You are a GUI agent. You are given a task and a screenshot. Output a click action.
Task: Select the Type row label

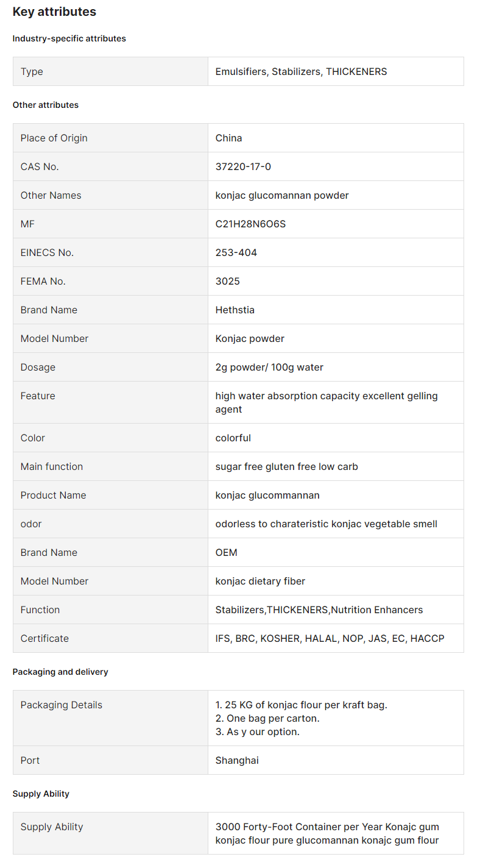tap(32, 71)
